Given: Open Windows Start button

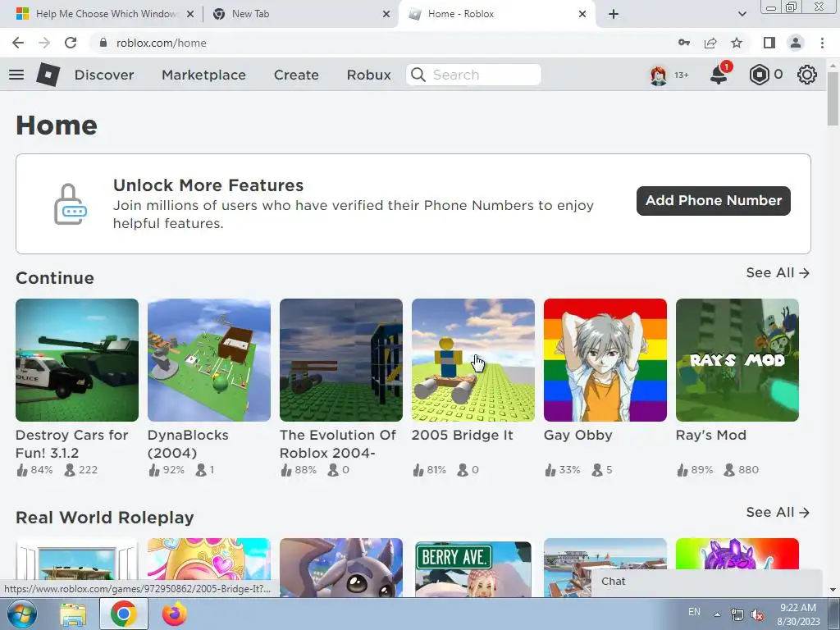Looking at the screenshot, I should point(21,614).
